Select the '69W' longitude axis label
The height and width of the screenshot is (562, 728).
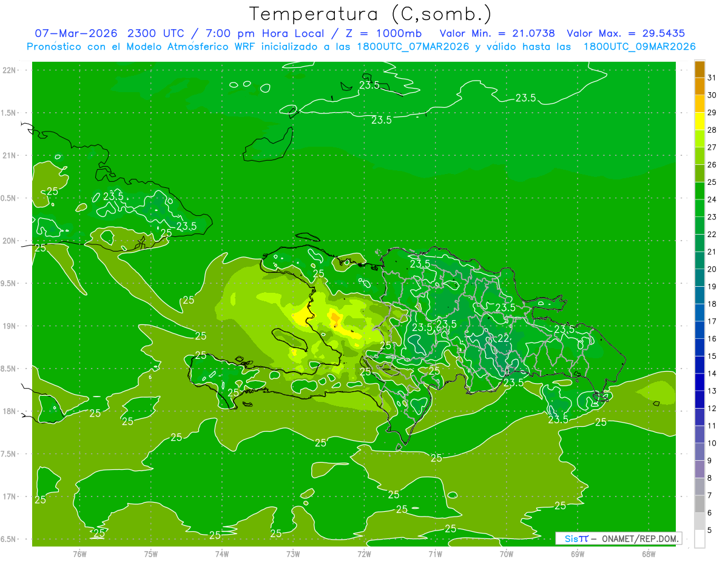578,554
